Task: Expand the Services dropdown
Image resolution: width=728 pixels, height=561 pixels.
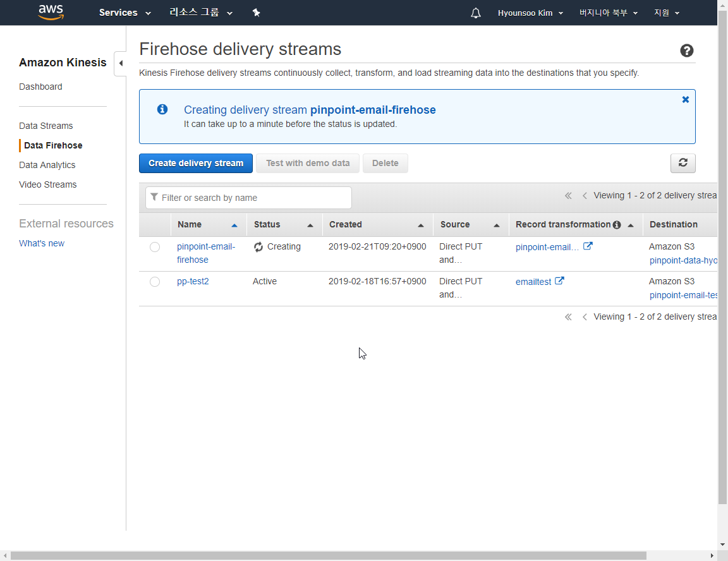Action: click(125, 13)
